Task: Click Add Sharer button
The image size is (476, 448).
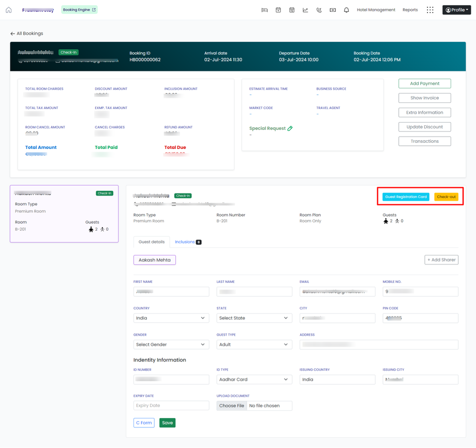Action: tap(441, 260)
